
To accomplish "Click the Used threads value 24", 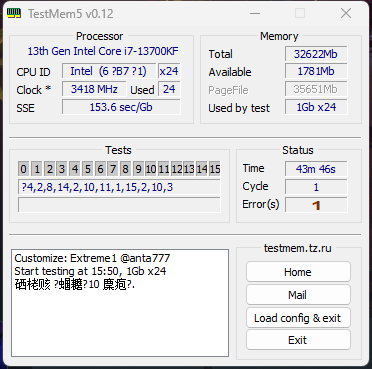I will coord(169,89).
